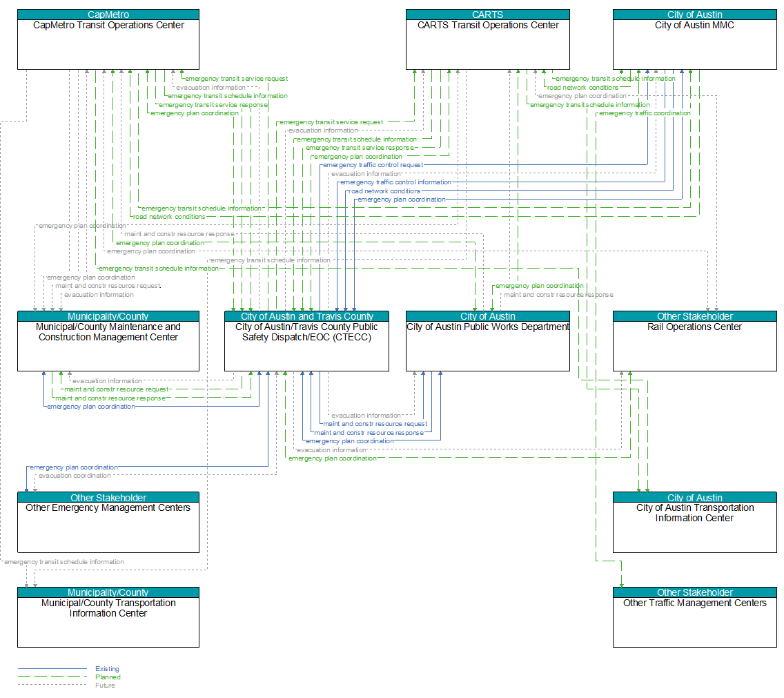Click the 'Planned' legend label
Viewport: 784px width, 698px height.
pyautogui.click(x=108, y=677)
